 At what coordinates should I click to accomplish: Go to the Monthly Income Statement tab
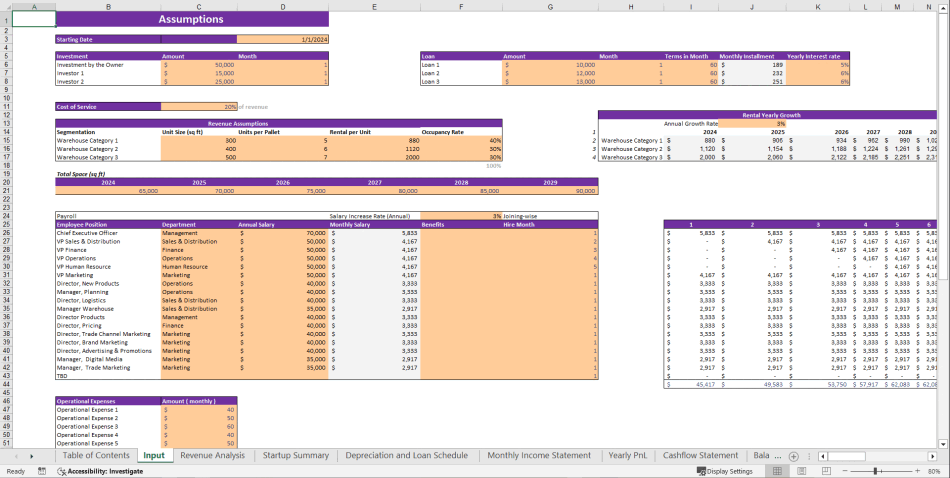[540, 455]
